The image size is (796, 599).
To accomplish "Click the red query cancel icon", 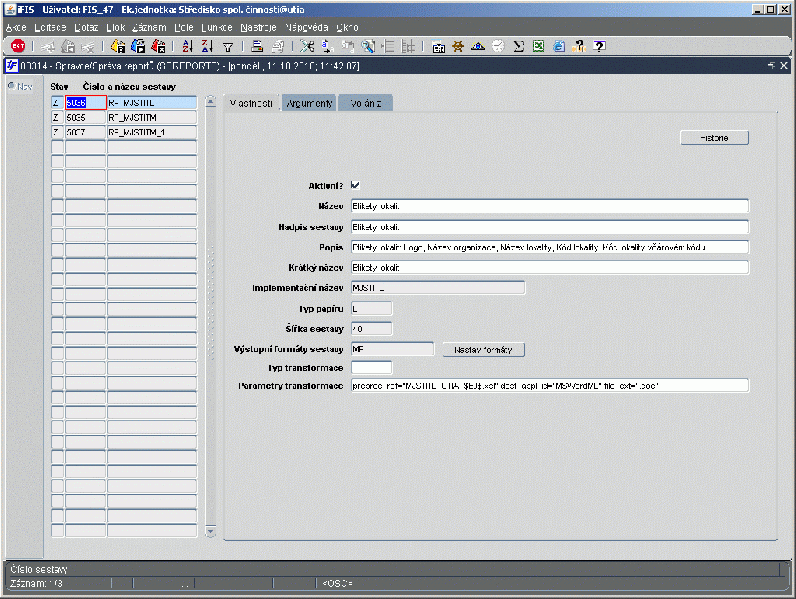I will [x=158, y=46].
